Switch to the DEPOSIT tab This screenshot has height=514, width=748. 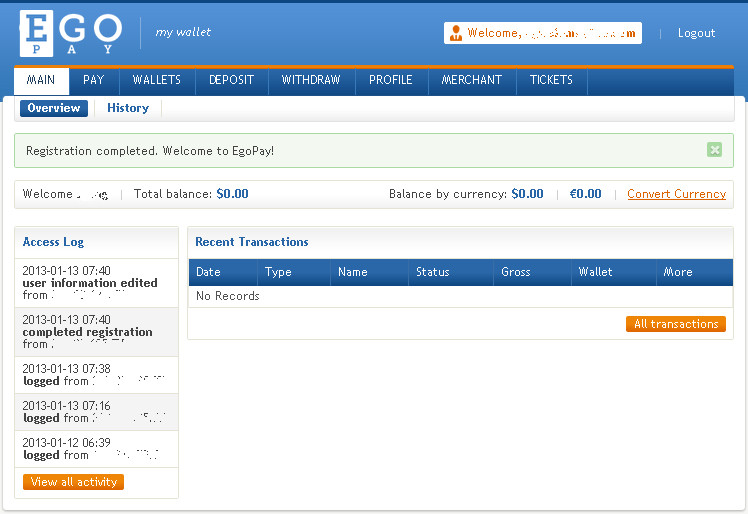231,80
